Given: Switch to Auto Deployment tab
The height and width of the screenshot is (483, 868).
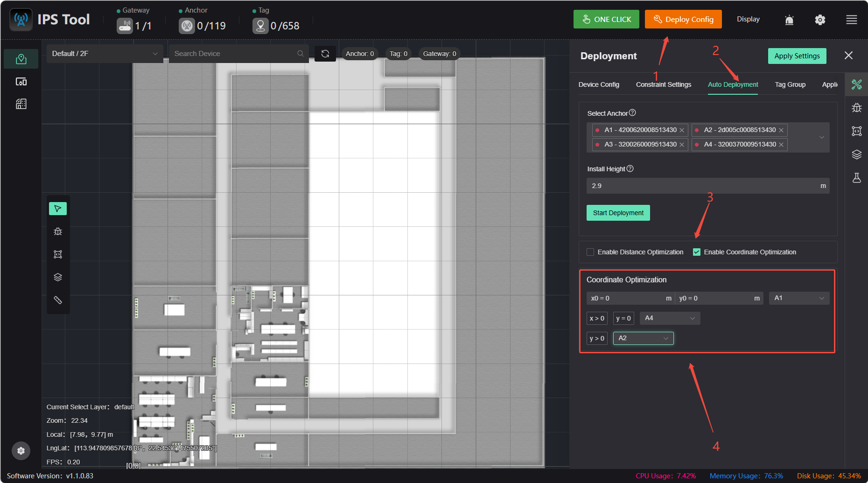Looking at the screenshot, I should click(733, 84).
